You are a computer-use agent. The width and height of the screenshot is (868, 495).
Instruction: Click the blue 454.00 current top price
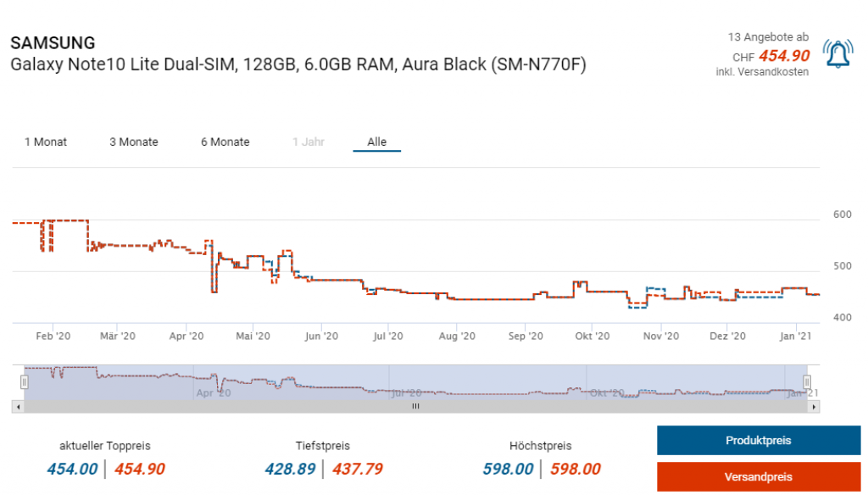coord(71,470)
